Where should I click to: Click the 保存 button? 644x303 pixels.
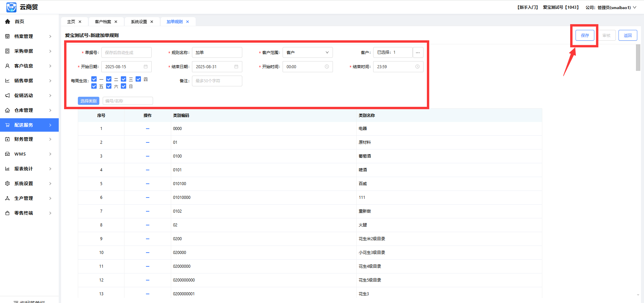pos(585,36)
